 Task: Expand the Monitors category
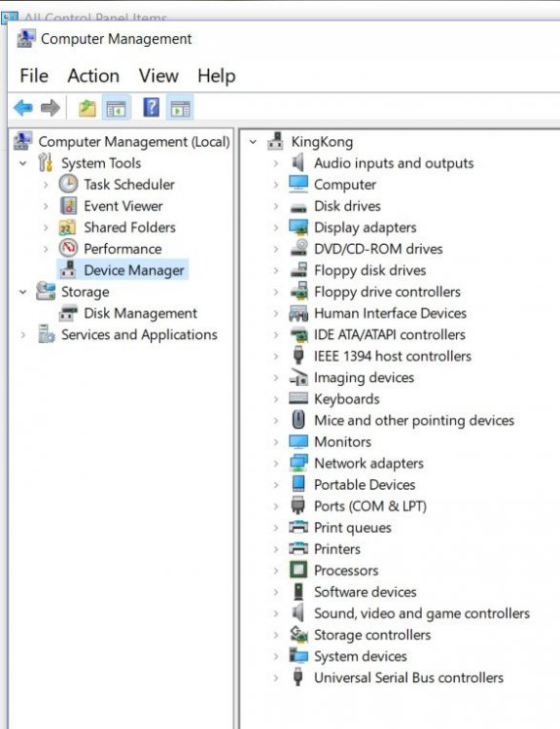276,441
